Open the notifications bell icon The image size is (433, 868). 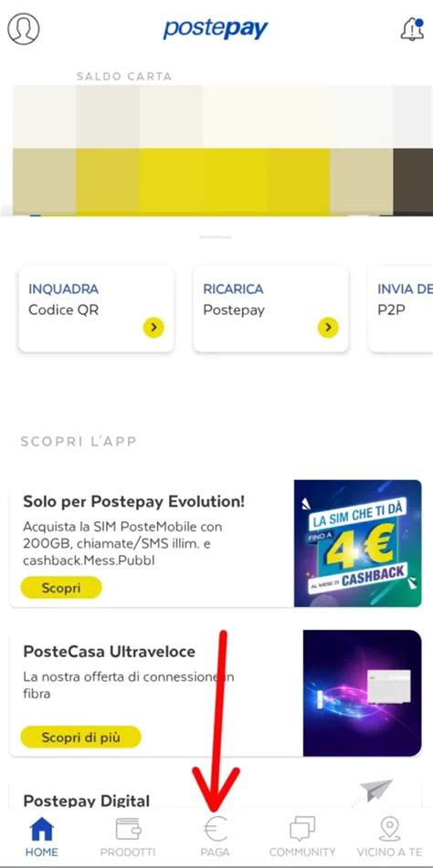click(x=412, y=29)
